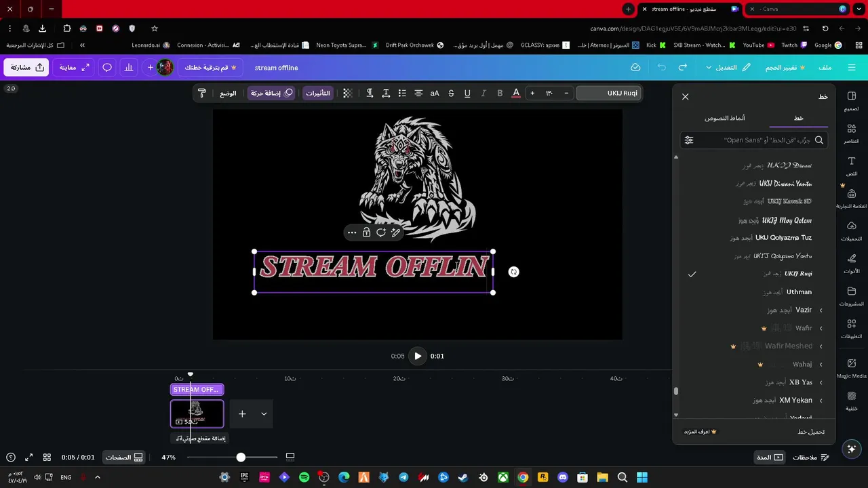Click the Position (الوضع) button
Image resolution: width=868 pixels, height=488 pixels.
tap(228, 93)
